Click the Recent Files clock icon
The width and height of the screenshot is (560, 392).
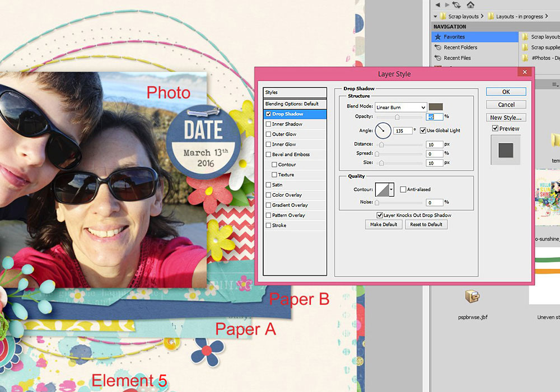437,58
